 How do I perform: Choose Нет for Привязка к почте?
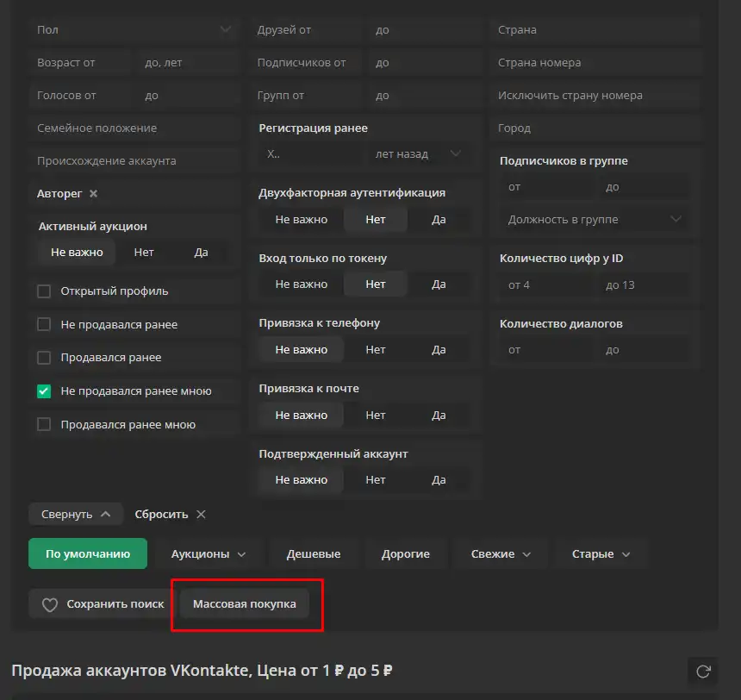[375, 416]
